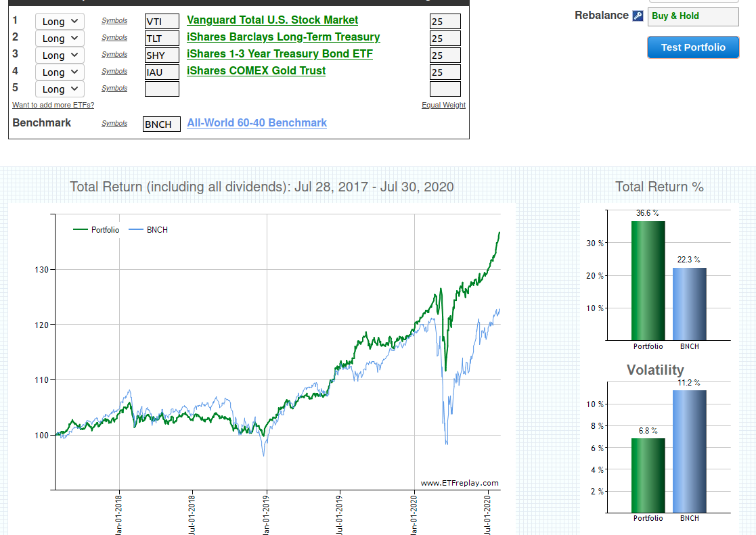Click the weight field for TLT row
Screen dimensions: 756x535
445,39
